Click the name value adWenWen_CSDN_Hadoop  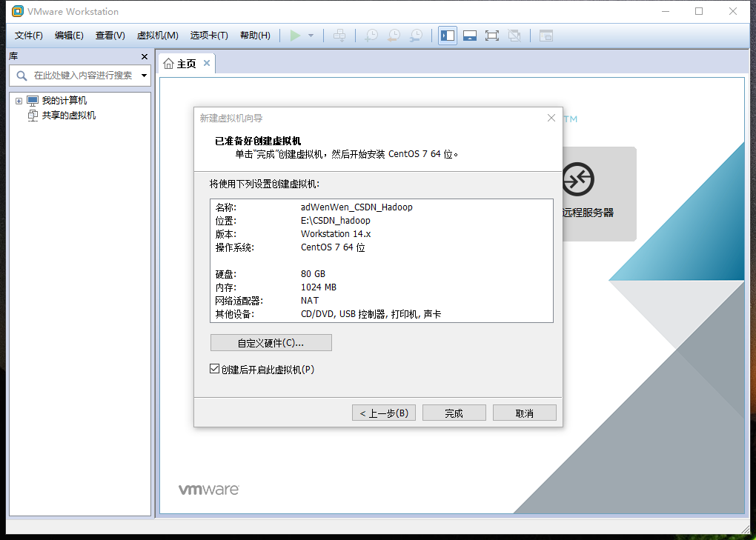[x=357, y=207]
